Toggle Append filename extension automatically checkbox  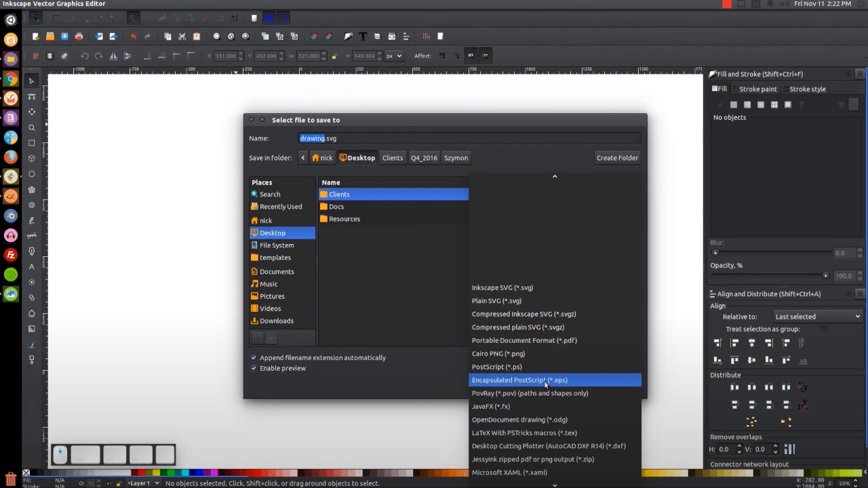[254, 358]
